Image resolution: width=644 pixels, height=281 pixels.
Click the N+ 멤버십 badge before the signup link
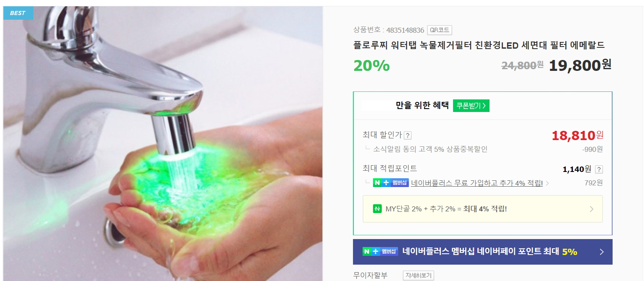[x=391, y=183]
